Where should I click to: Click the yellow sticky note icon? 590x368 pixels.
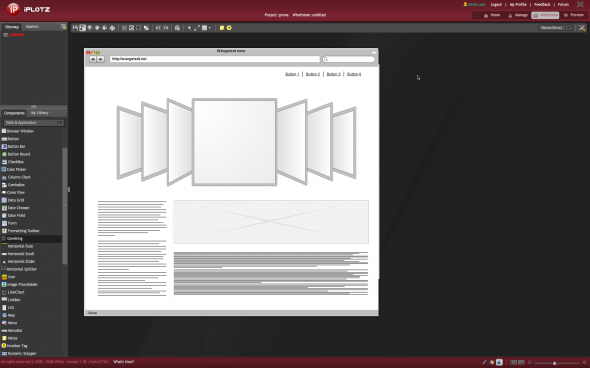(x=222, y=28)
